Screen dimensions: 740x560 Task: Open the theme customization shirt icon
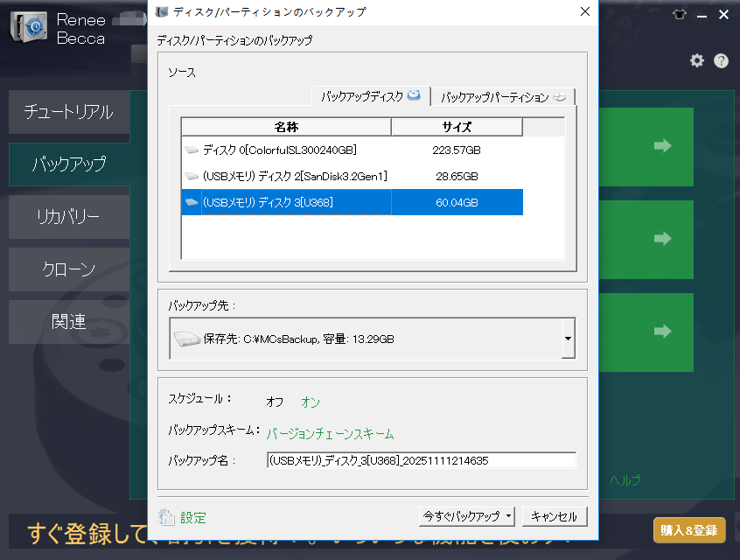coord(680,15)
